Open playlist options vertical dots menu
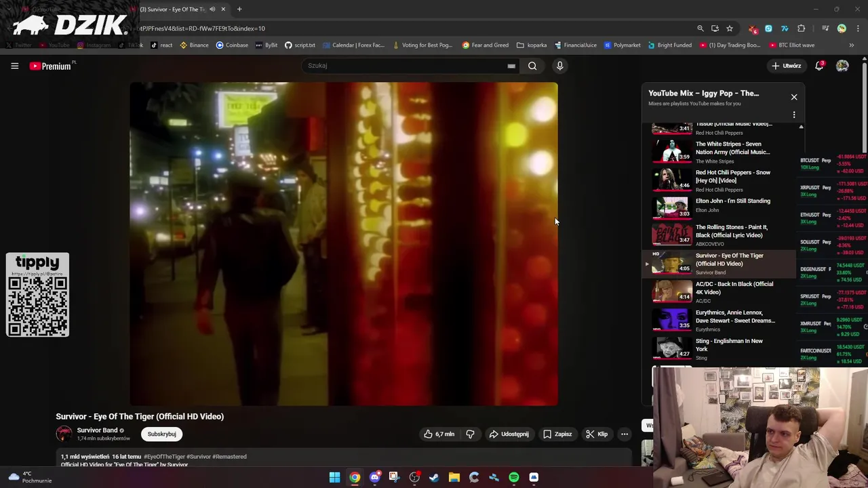The image size is (868, 488). (x=794, y=115)
